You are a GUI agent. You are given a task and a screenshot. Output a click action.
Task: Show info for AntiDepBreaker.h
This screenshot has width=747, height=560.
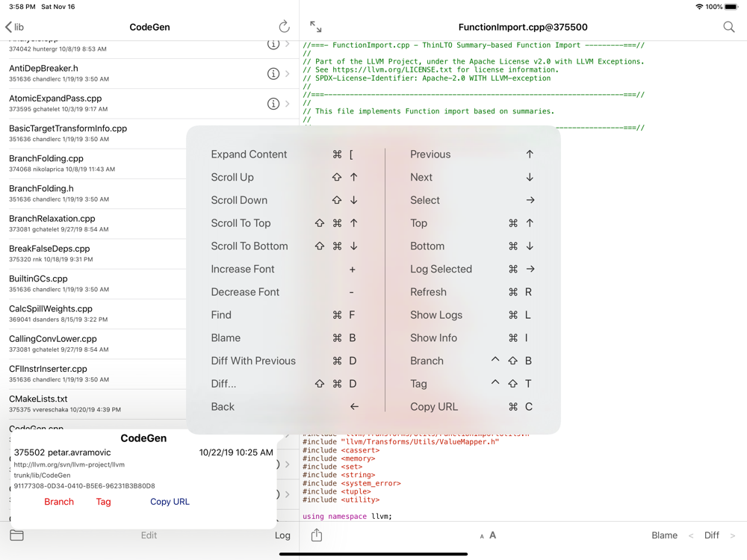click(273, 73)
